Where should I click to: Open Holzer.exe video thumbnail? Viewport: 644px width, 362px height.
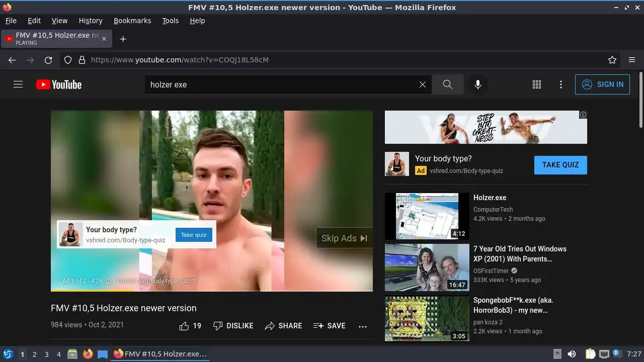coord(427,216)
